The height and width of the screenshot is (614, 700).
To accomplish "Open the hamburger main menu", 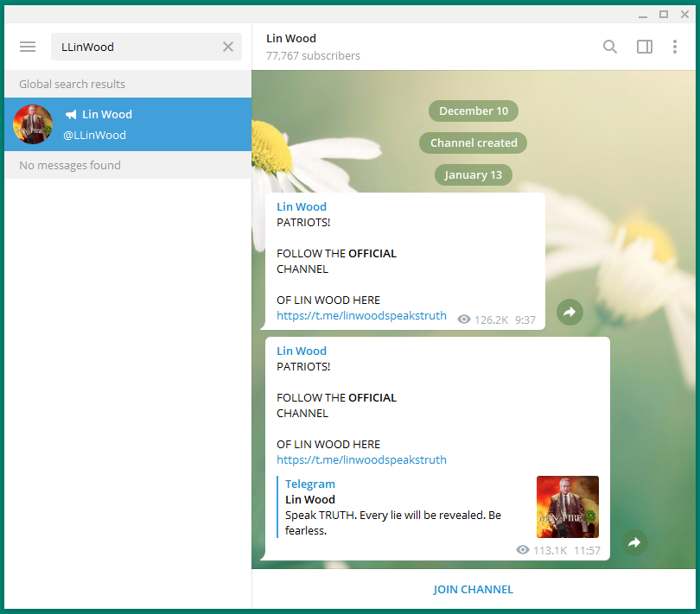I will [x=28, y=47].
